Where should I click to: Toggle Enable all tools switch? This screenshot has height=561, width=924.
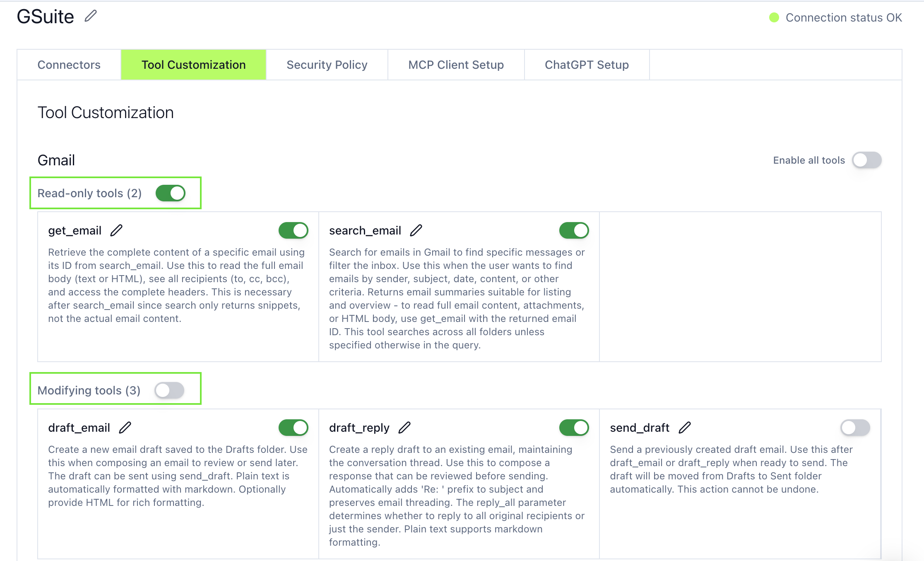tap(866, 160)
